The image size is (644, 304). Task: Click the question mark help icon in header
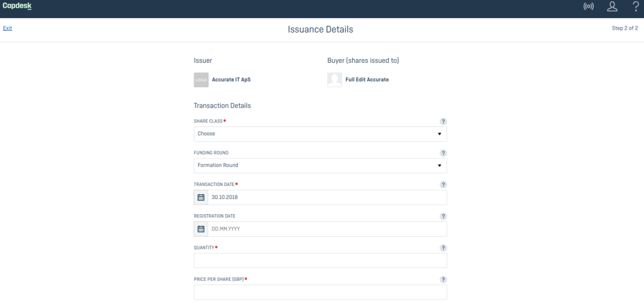coord(635,6)
